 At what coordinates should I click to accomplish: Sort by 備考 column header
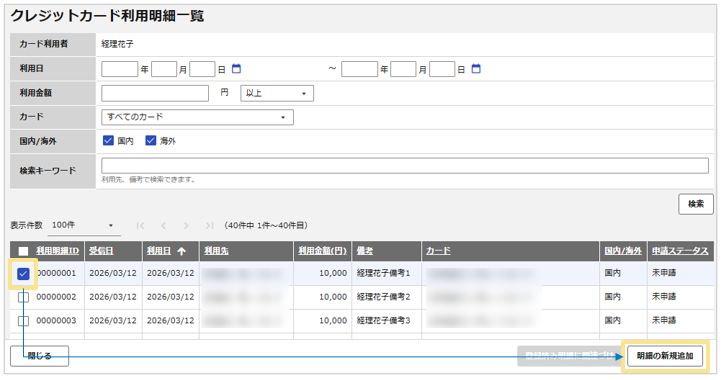pyautogui.click(x=365, y=251)
